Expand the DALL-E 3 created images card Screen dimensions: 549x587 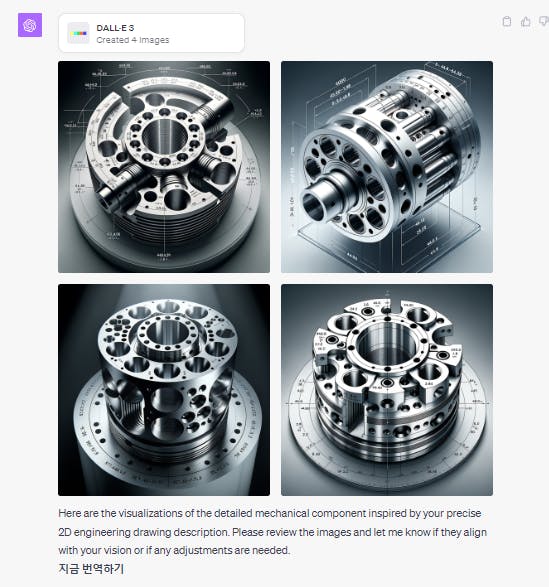tap(152, 33)
